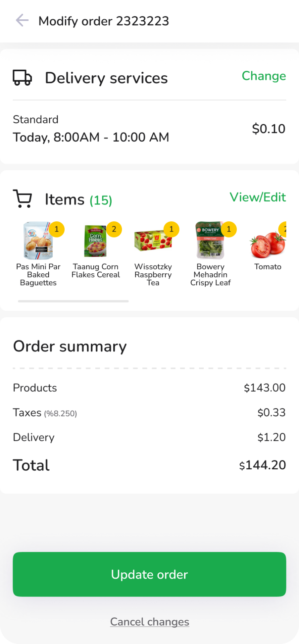Click the Cancel changes link
Screen dimensions: 299x644
click(x=149, y=622)
